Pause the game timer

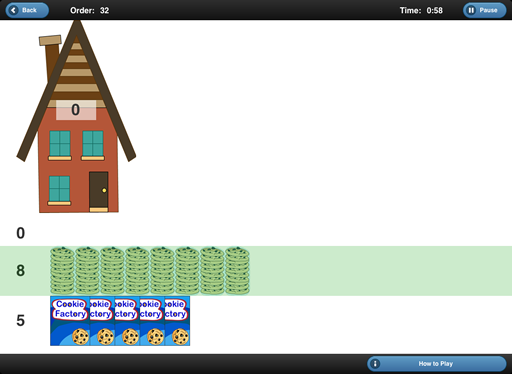tap(485, 10)
